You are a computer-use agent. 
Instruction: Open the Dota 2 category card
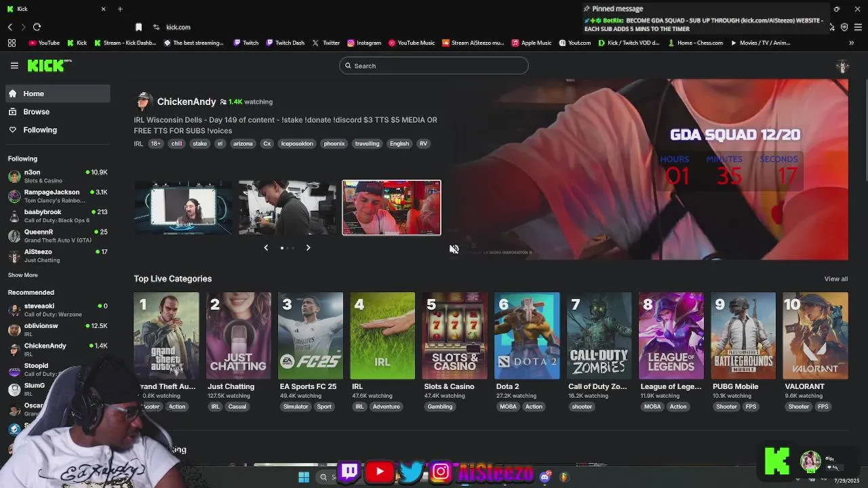(x=527, y=335)
